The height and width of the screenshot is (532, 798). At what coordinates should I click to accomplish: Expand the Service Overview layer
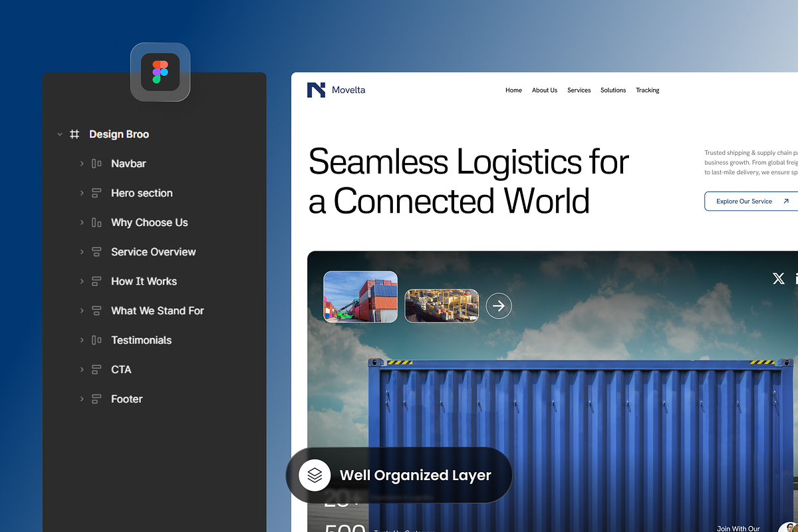pyautogui.click(x=82, y=252)
